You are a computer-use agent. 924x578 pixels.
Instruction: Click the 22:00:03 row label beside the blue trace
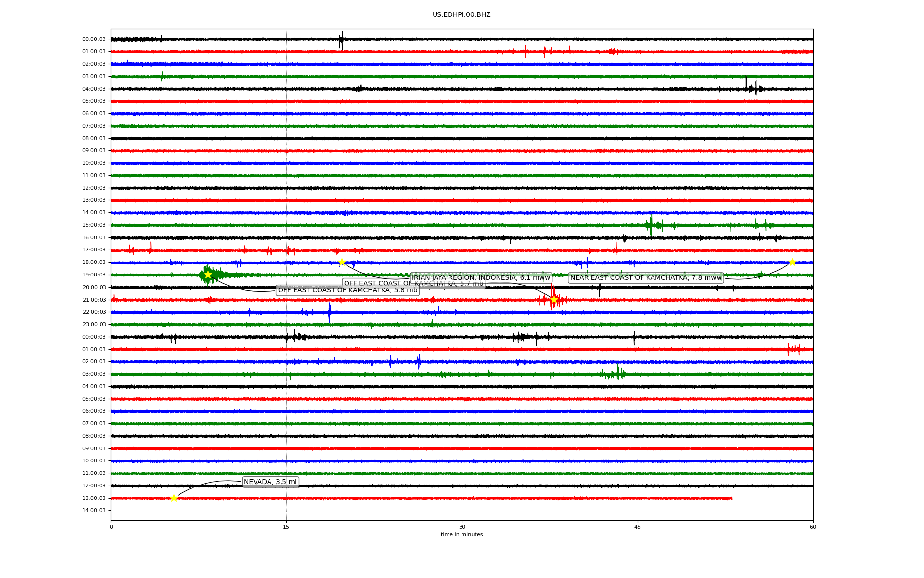click(94, 312)
